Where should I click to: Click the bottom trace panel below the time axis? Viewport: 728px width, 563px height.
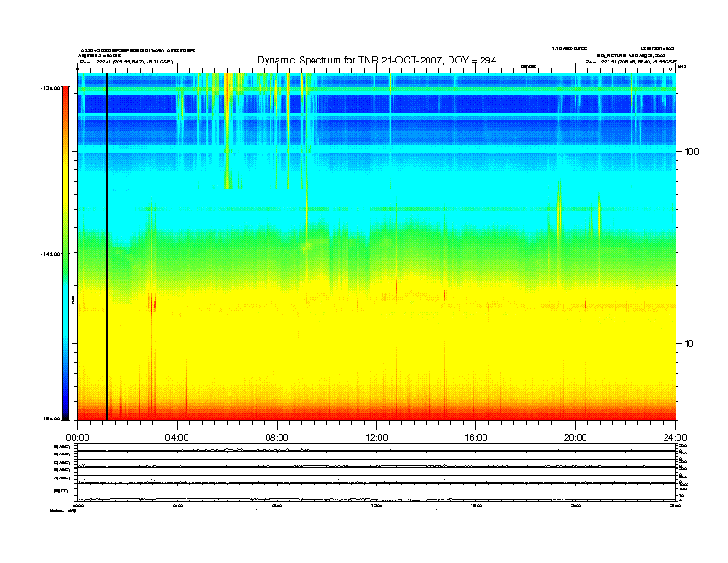(376, 492)
